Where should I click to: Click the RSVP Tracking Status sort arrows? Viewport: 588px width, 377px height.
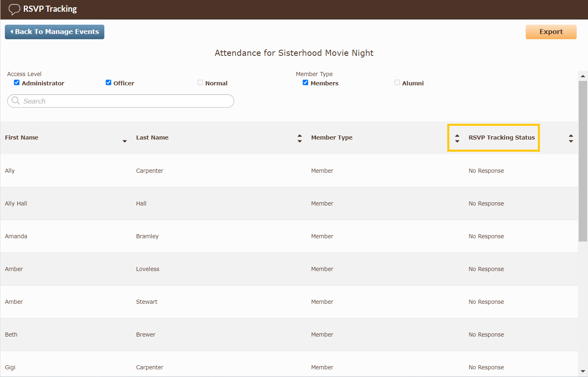(x=571, y=138)
